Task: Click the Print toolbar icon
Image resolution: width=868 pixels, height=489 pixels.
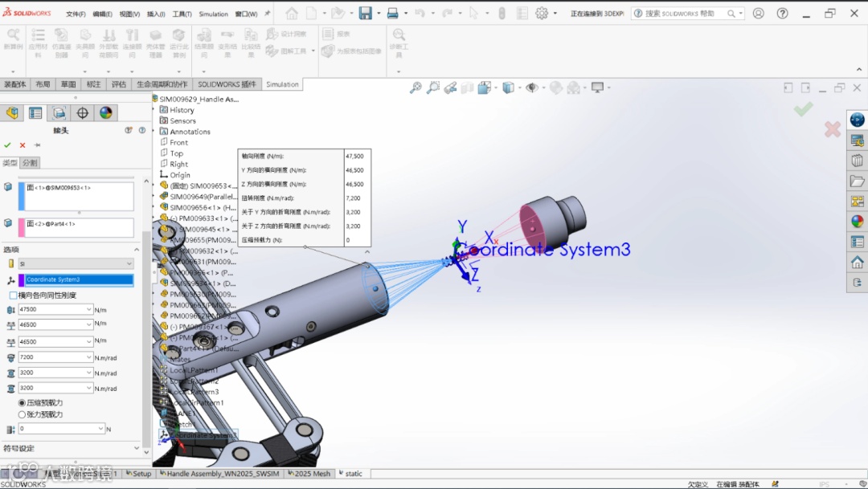Action: (392, 14)
